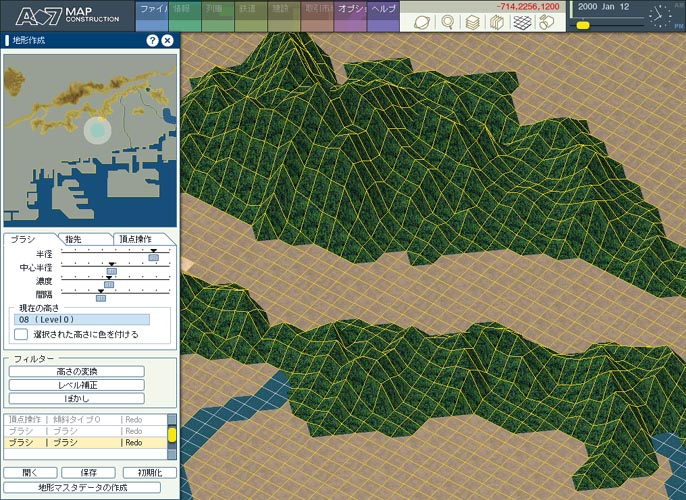Click the buildings blocks display icon
The height and width of the screenshot is (500, 686).
click(547, 21)
